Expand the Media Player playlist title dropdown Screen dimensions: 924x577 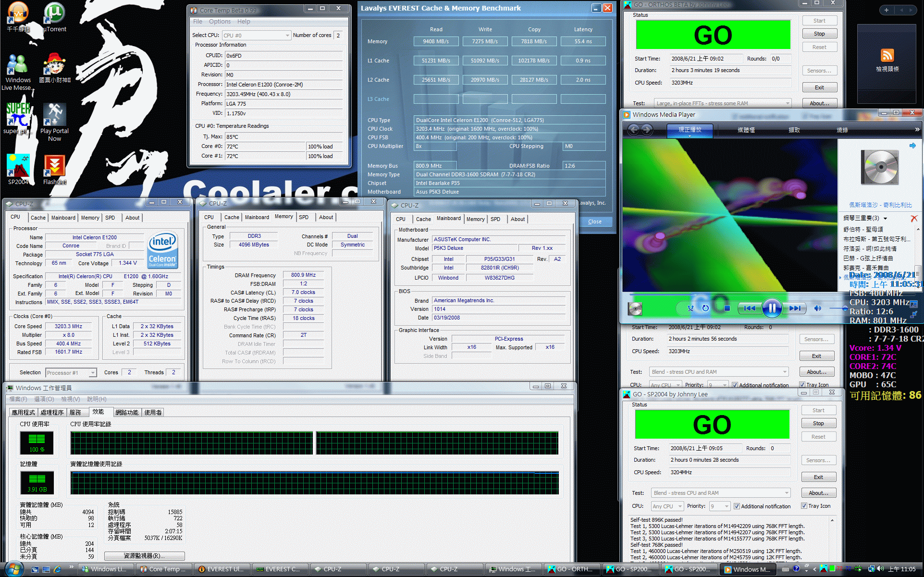pyautogui.click(x=885, y=218)
